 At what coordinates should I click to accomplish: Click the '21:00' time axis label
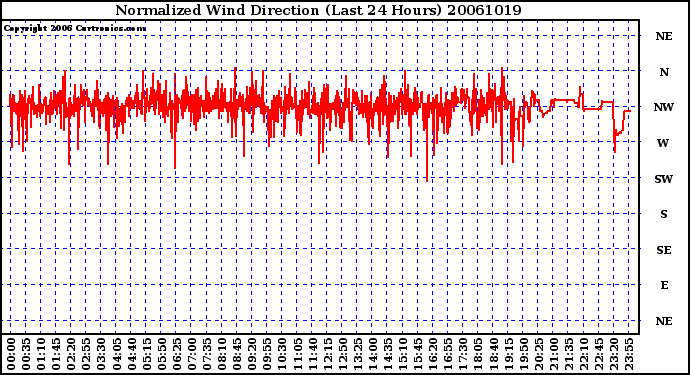(x=554, y=354)
